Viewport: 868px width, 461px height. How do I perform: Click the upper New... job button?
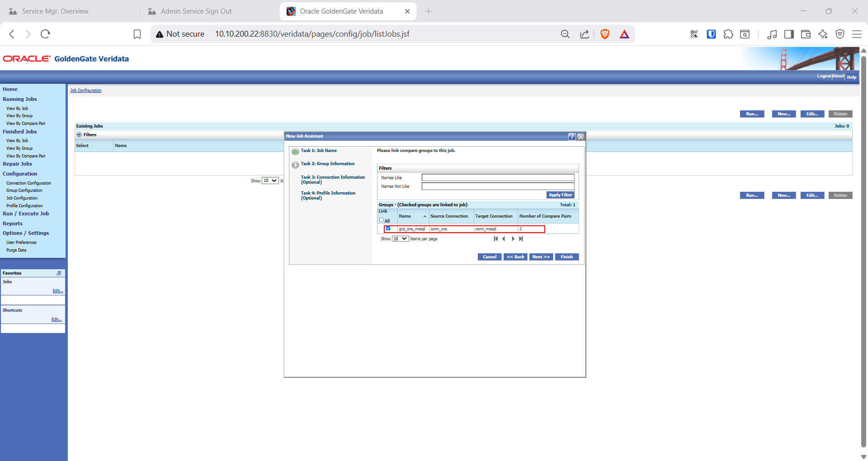(784, 114)
